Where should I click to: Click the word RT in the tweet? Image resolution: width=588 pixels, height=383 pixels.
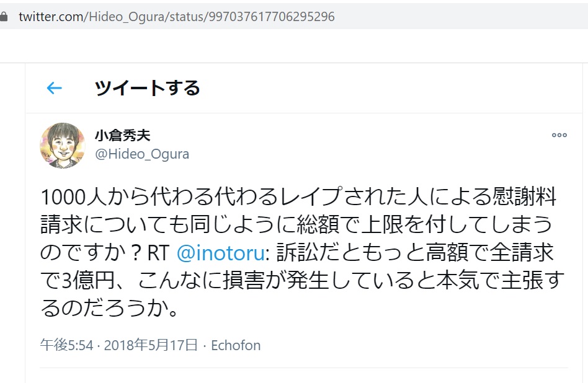pyautogui.click(x=159, y=253)
